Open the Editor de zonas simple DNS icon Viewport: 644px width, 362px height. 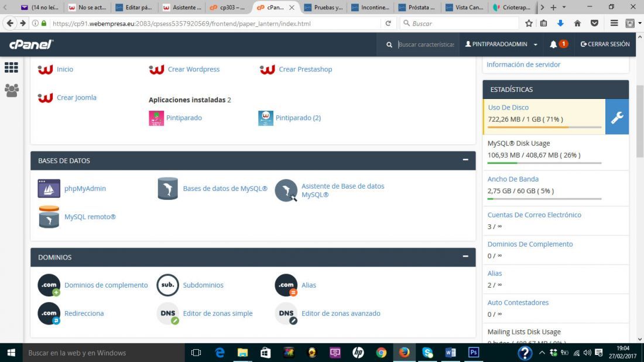tap(167, 313)
